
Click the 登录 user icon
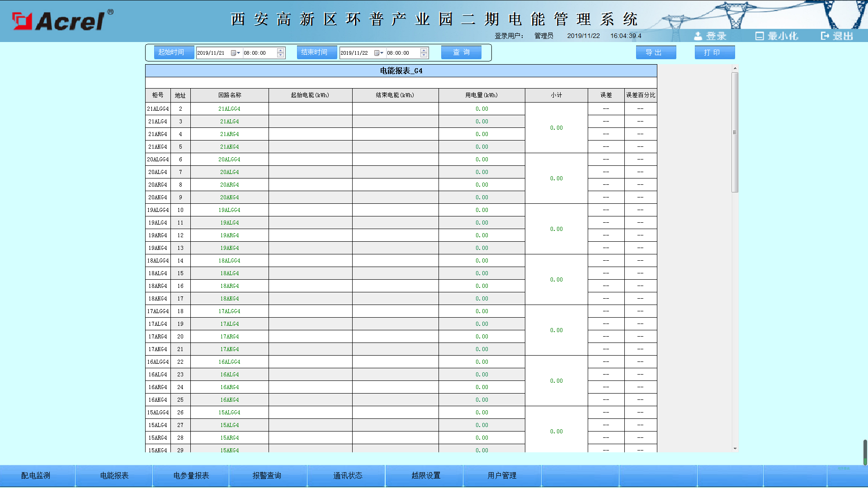pos(699,36)
